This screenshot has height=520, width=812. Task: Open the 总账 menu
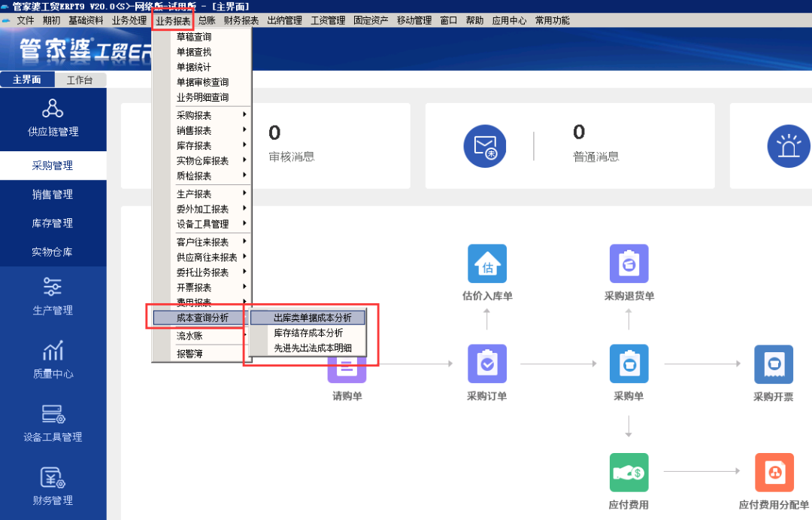click(207, 20)
